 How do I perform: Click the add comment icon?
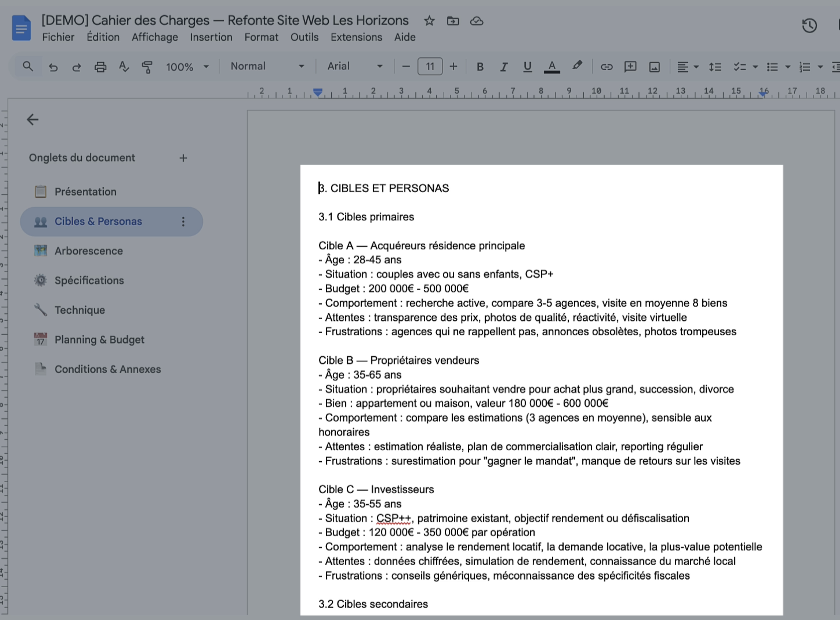click(630, 67)
